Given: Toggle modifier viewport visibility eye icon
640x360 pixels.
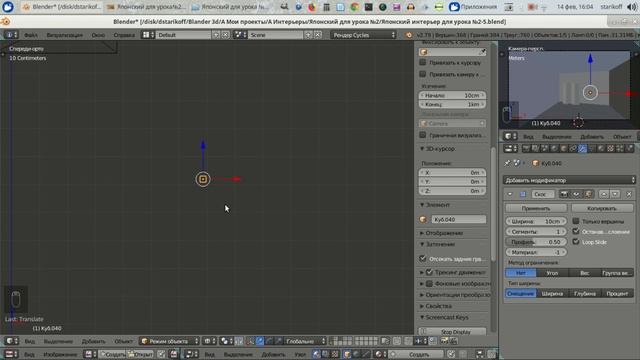Looking at the screenshot, I should pos(576,194).
